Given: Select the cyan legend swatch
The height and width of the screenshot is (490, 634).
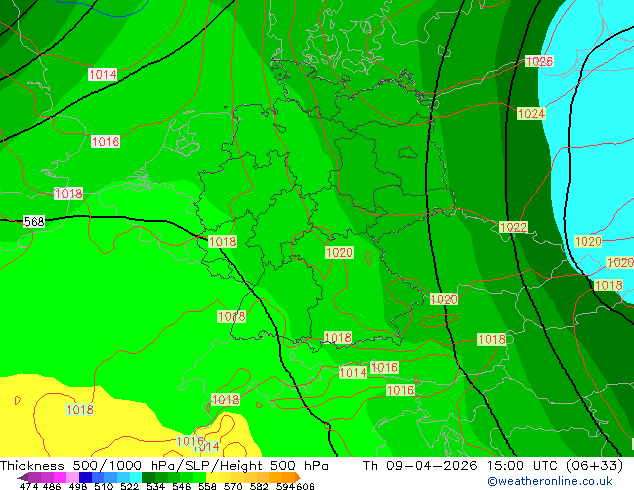Looking at the screenshot, I should pos(136,477).
